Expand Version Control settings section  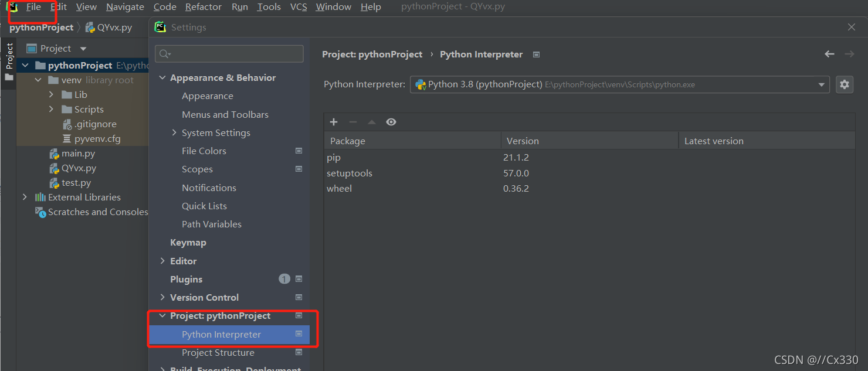coord(162,298)
